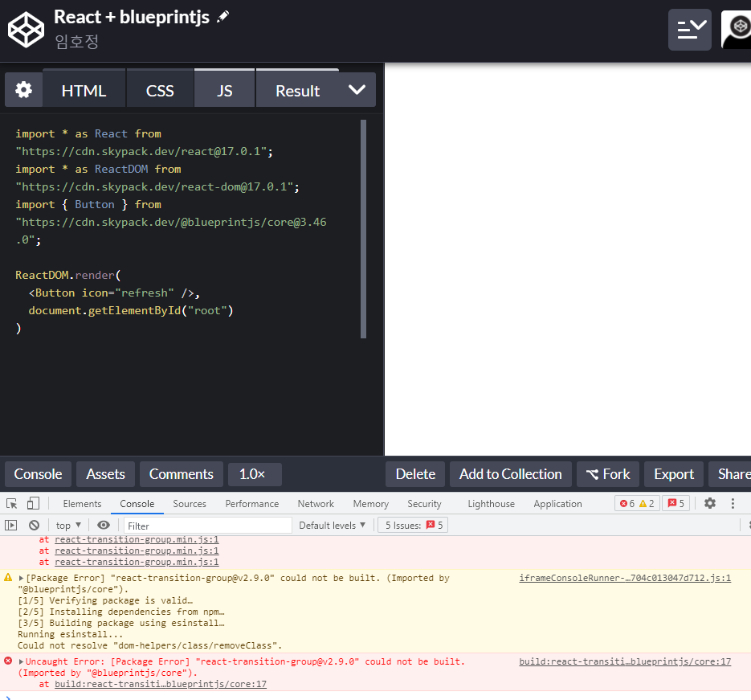Click the 5 issues counter badge

(x=675, y=503)
